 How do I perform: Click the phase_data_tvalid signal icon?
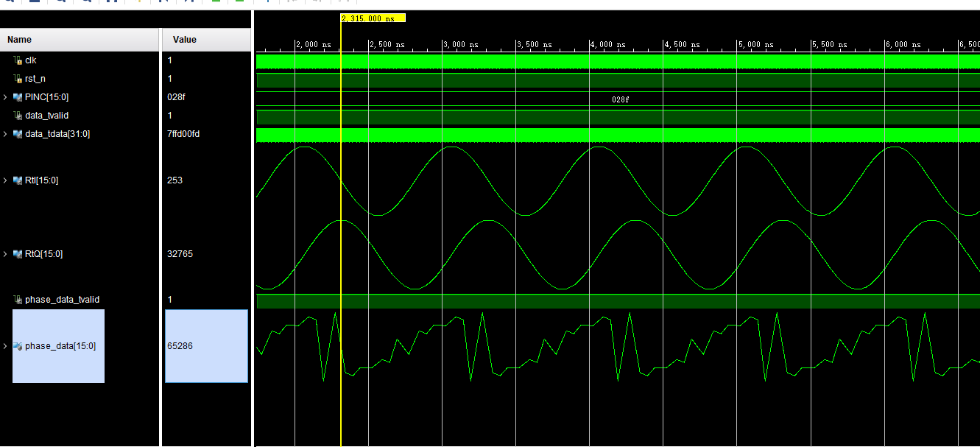(x=18, y=300)
